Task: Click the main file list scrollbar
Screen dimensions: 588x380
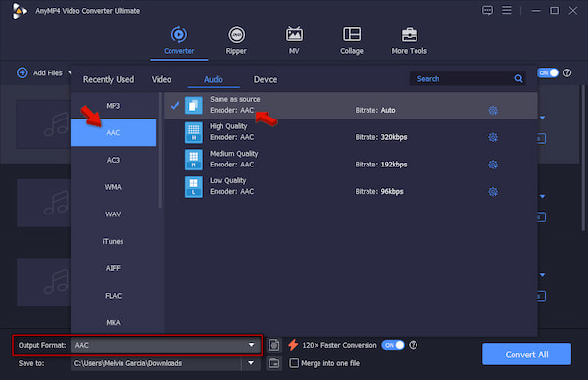Action: coord(583,158)
